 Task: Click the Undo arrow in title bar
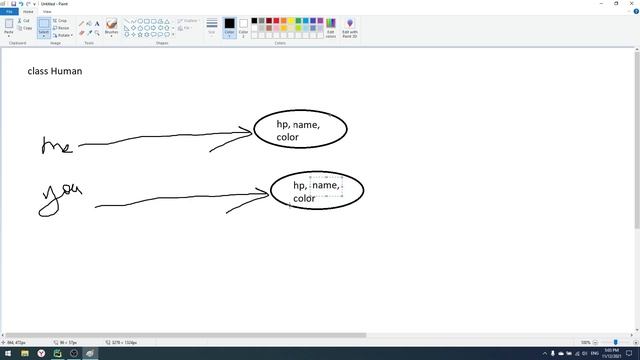pyautogui.click(x=21, y=4)
